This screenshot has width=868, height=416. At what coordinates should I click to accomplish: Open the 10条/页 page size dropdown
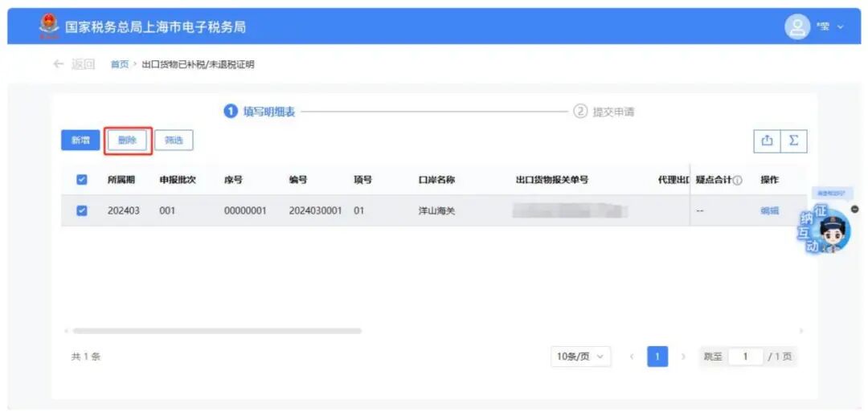coord(581,357)
